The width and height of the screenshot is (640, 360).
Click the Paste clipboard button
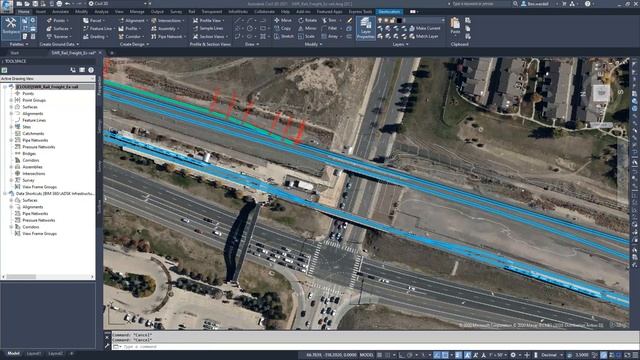coord(455,26)
